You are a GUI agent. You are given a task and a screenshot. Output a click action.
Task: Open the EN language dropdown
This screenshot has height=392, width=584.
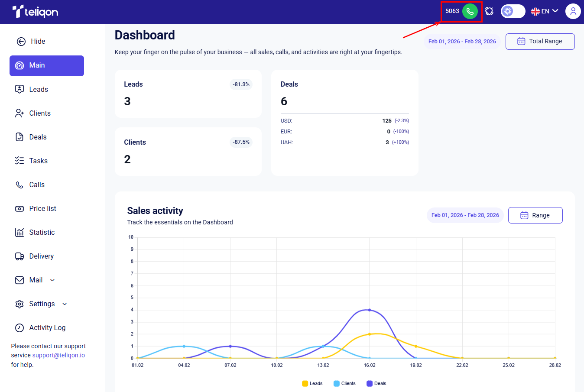pyautogui.click(x=545, y=11)
